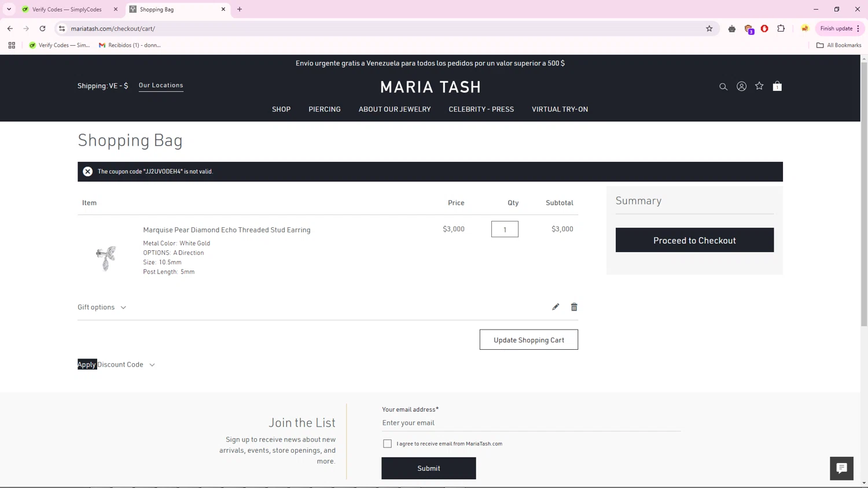
Task: Open Recibidos Gmail bookmark
Action: pyautogui.click(x=130, y=45)
